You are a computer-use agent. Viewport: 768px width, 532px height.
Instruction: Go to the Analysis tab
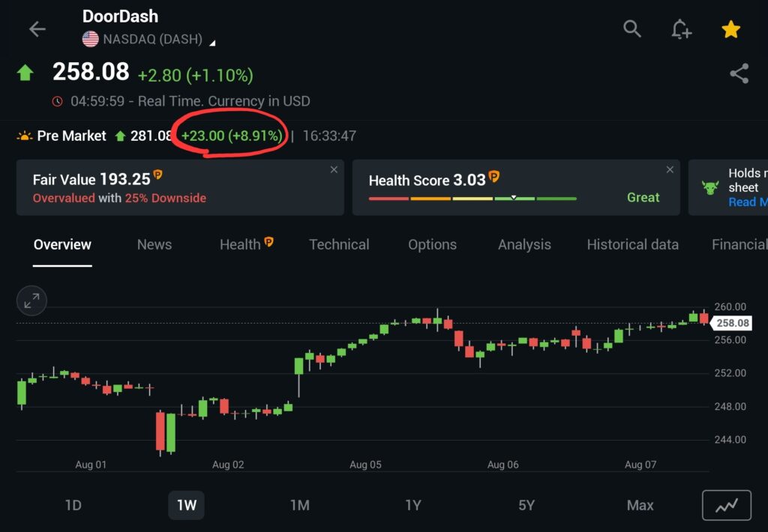coord(524,244)
